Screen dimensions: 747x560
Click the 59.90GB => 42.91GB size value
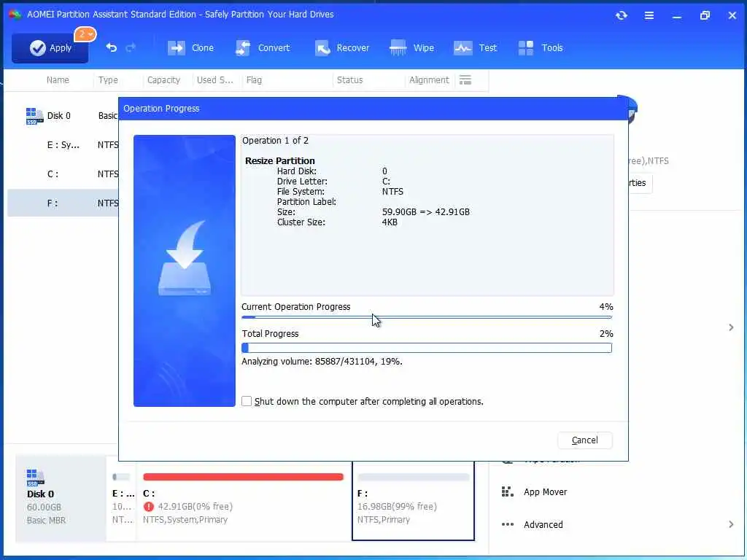point(426,212)
